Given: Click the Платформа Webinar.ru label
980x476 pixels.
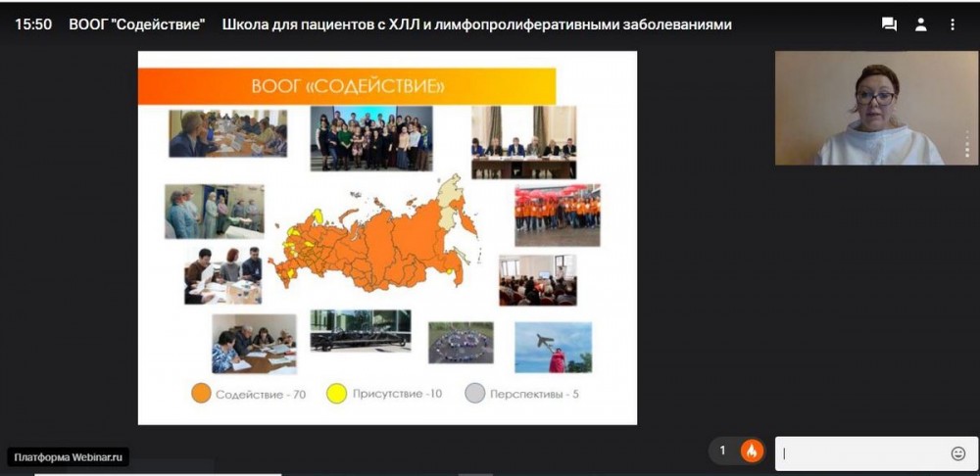Looking at the screenshot, I should (69, 456).
